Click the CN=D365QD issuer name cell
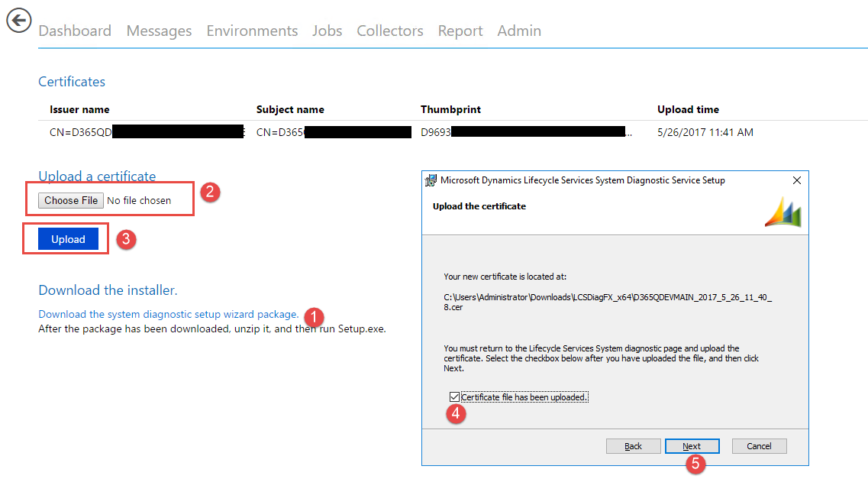Viewport: 868px width, 479px height. click(x=147, y=132)
